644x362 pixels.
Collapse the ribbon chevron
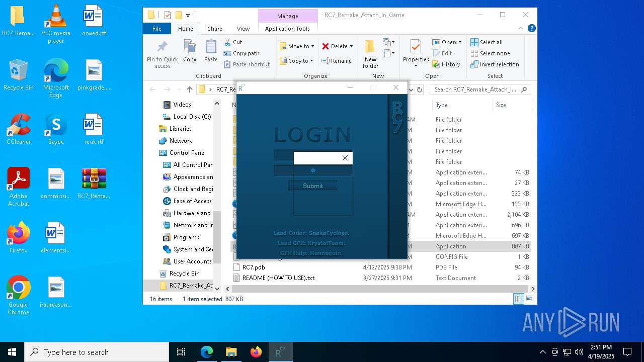click(521, 29)
